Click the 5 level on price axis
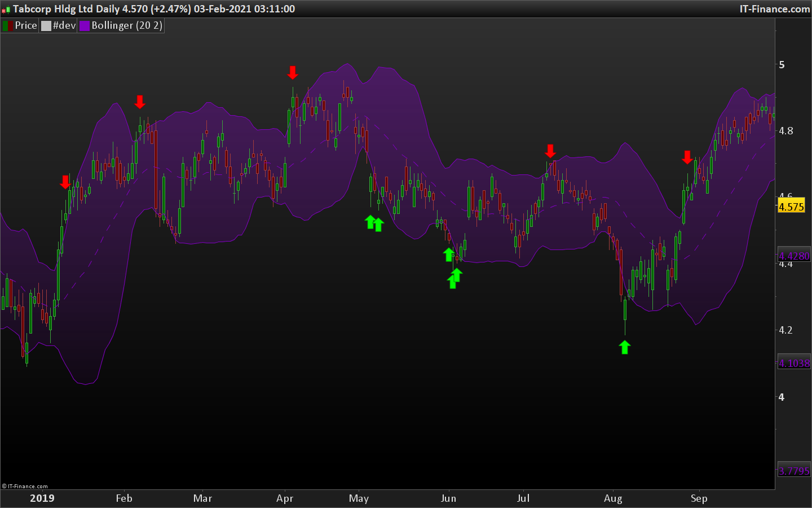The width and height of the screenshot is (812, 508). pyautogui.click(x=782, y=65)
